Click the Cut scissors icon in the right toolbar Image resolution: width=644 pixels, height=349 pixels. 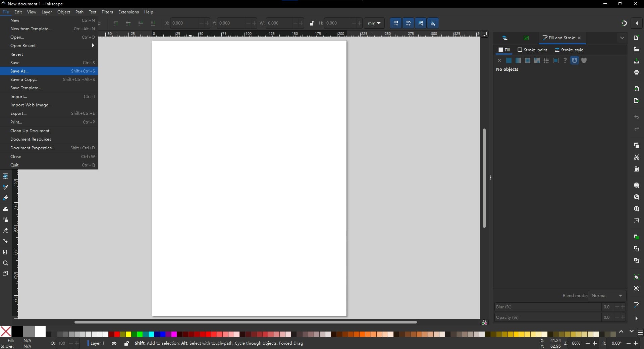point(637,157)
